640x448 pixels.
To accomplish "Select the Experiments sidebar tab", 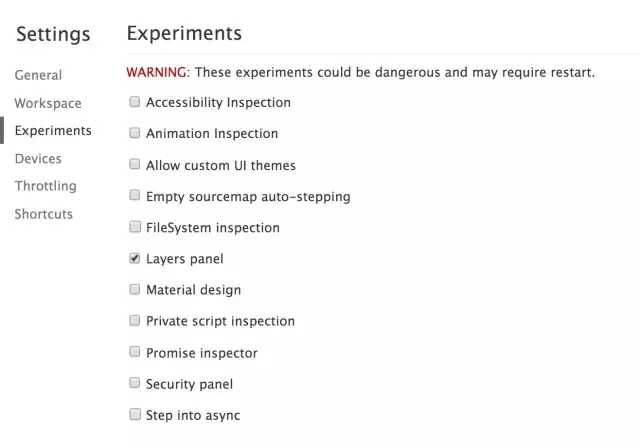I will point(53,131).
